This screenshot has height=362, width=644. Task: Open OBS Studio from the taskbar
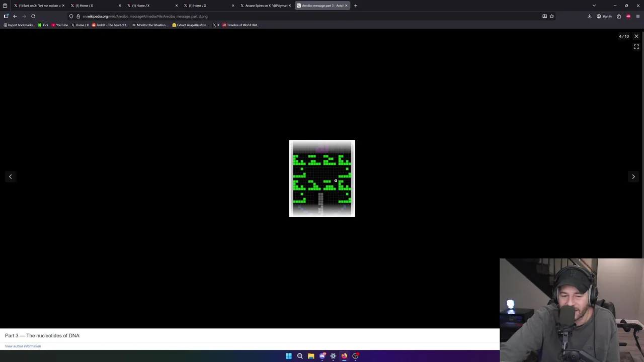(355, 356)
